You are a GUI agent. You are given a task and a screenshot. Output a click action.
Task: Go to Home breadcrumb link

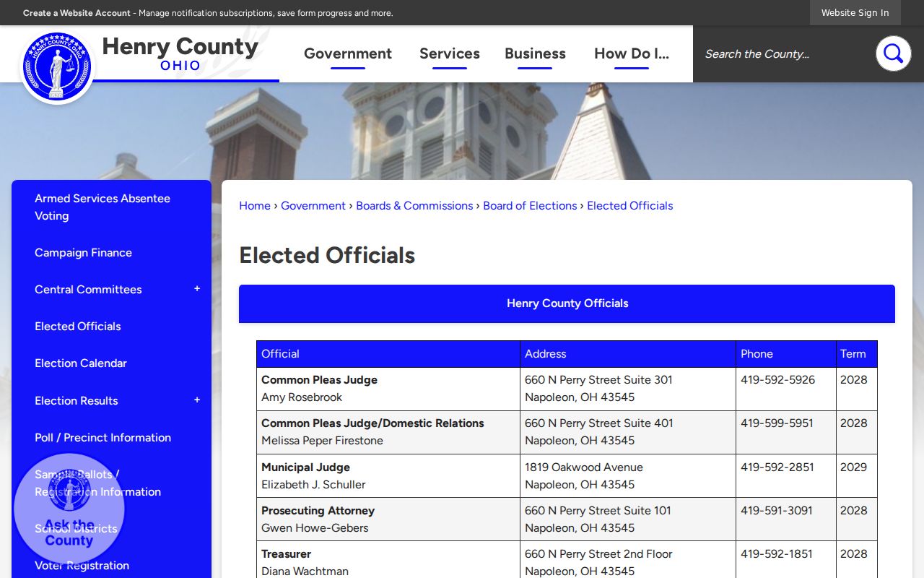coord(255,206)
